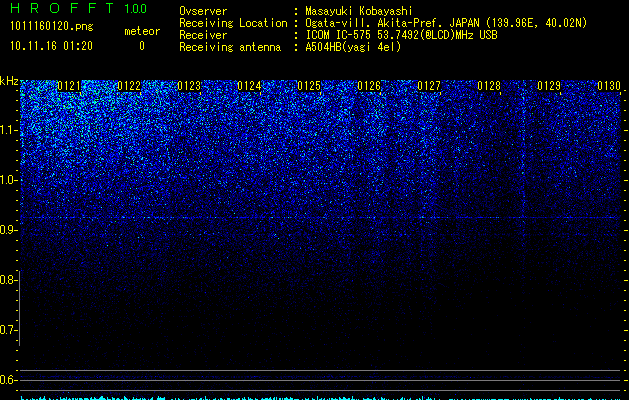
Task: Click the Ogata-vill. Akita-Pref. JAPAN location text
Action: pos(446,23)
